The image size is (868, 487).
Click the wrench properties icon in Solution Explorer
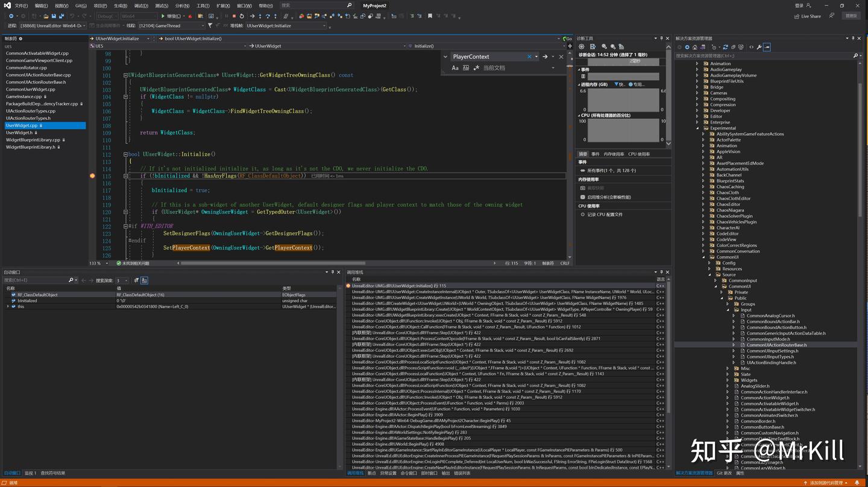(x=759, y=46)
